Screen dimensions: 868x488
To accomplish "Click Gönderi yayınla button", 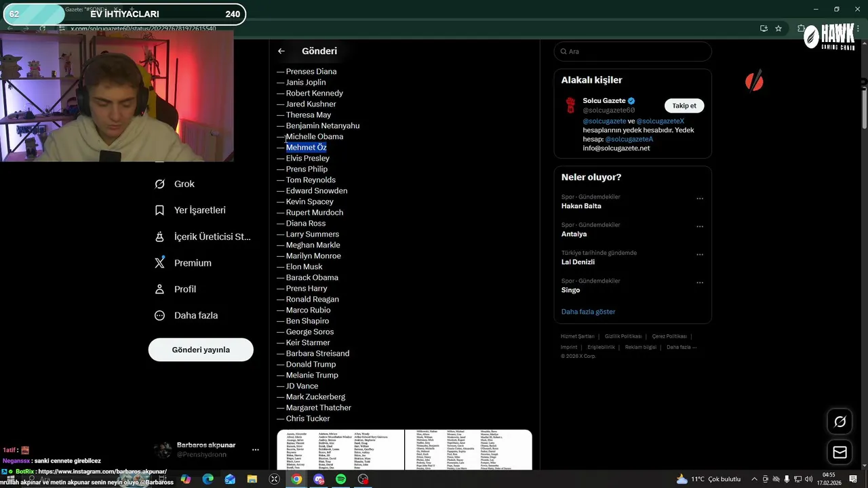I will 201,350.
